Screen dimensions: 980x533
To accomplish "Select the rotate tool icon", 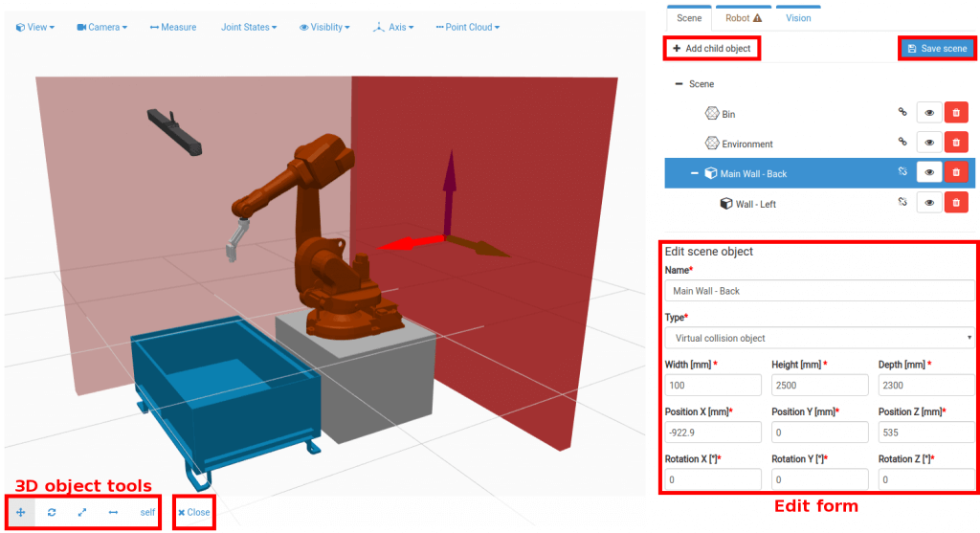I will [52, 512].
